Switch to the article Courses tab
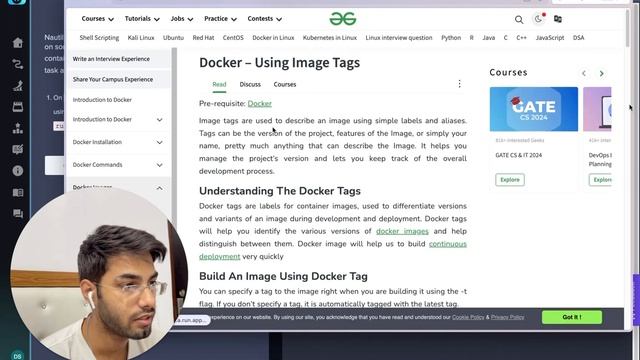The width and height of the screenshot is (640, 360). tap(284, 84)
